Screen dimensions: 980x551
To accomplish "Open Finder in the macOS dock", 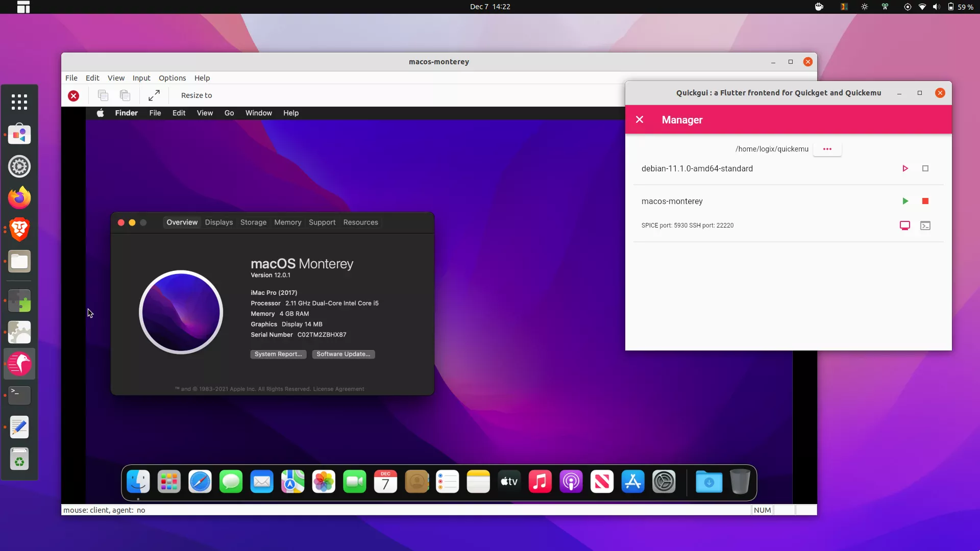I will tap(138, 482).
